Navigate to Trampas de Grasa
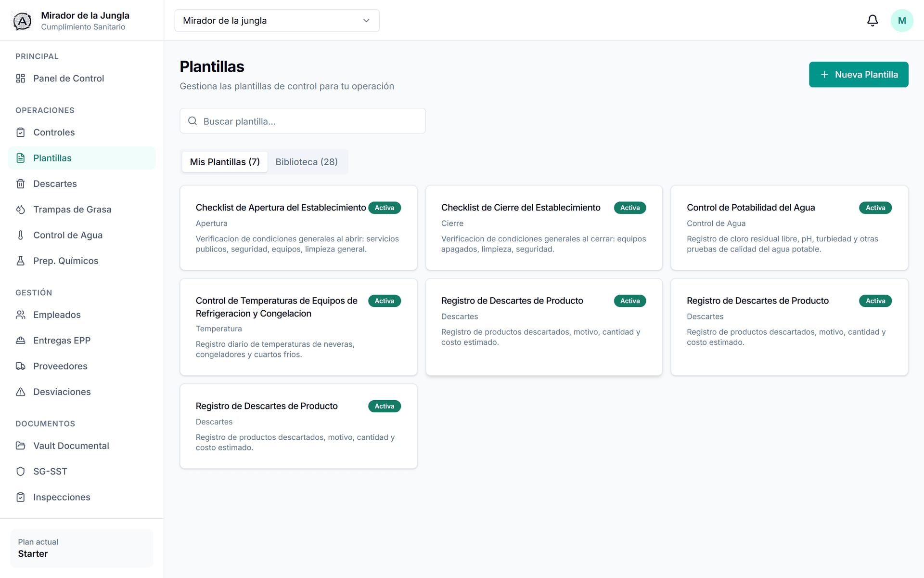924x578 pixels. [x=82, y=210]
